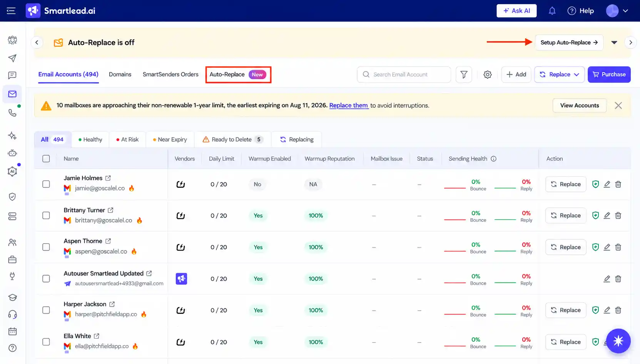This screenshot has width=640, height=364.
Task: Open Jamie Holmes external link icon
Action: click(x=108, y=178)
